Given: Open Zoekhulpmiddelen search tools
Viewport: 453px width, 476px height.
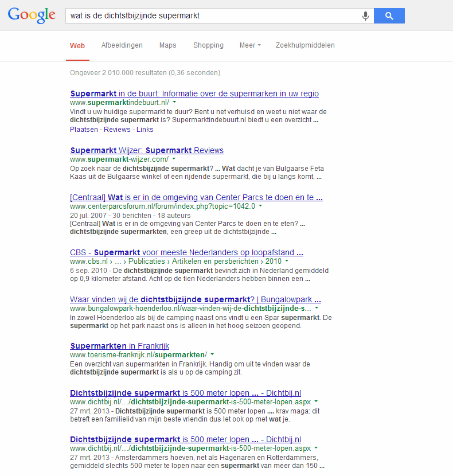Looking at the screenshot, I should coord(305,45).
